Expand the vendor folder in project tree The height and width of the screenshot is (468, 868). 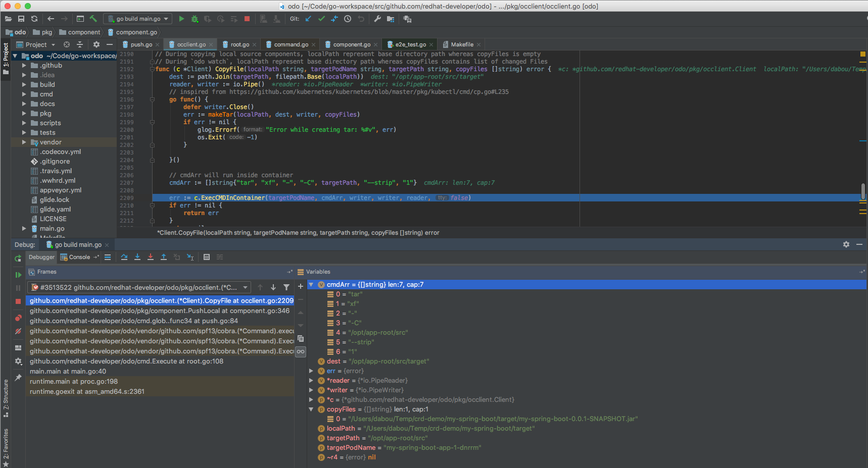pos(24,142)
